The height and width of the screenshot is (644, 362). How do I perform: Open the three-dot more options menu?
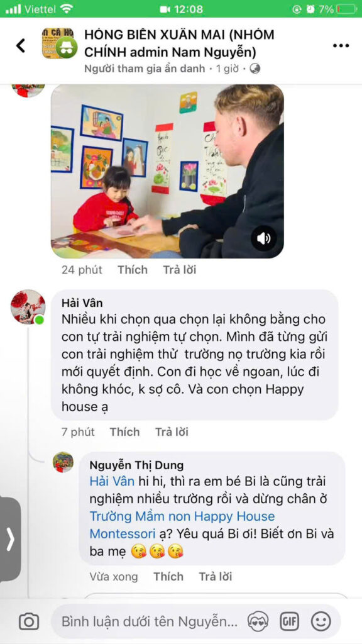point(341,45)
